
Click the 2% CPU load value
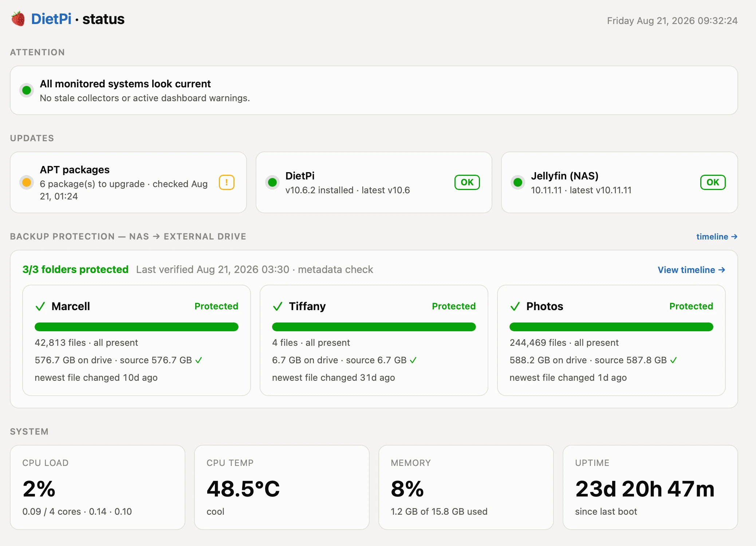(x=39, y=488)
